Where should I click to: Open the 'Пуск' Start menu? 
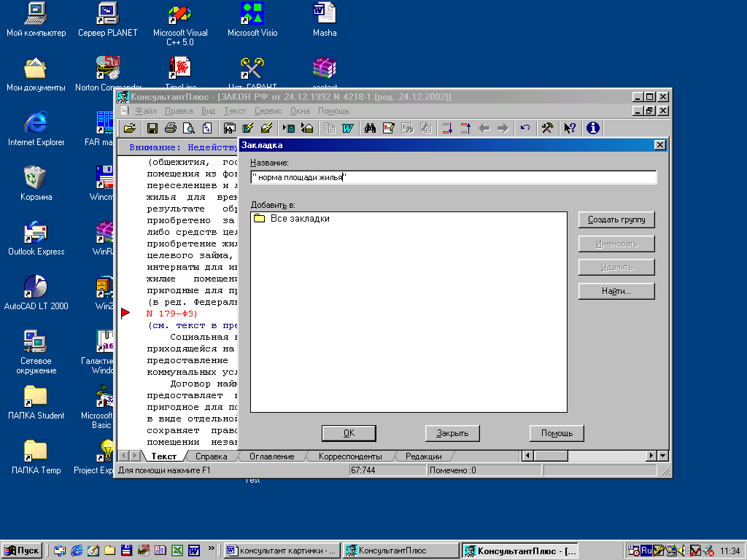click(22, 551)
